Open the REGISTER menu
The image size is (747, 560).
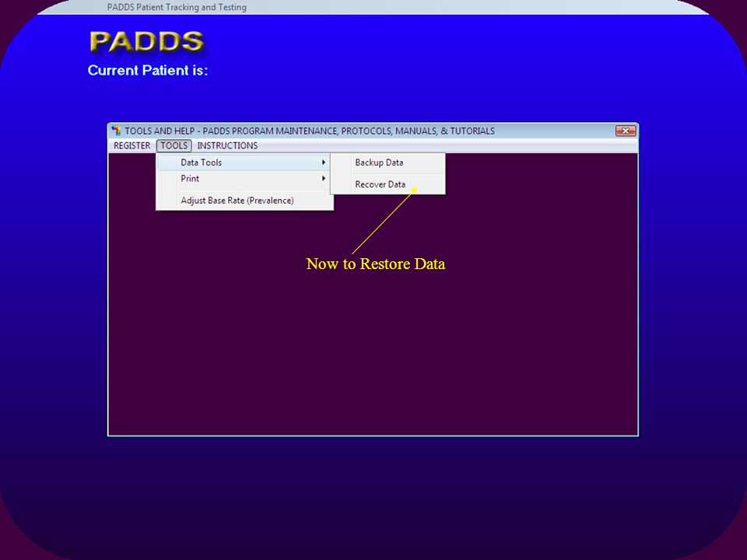tap(132, 145)
